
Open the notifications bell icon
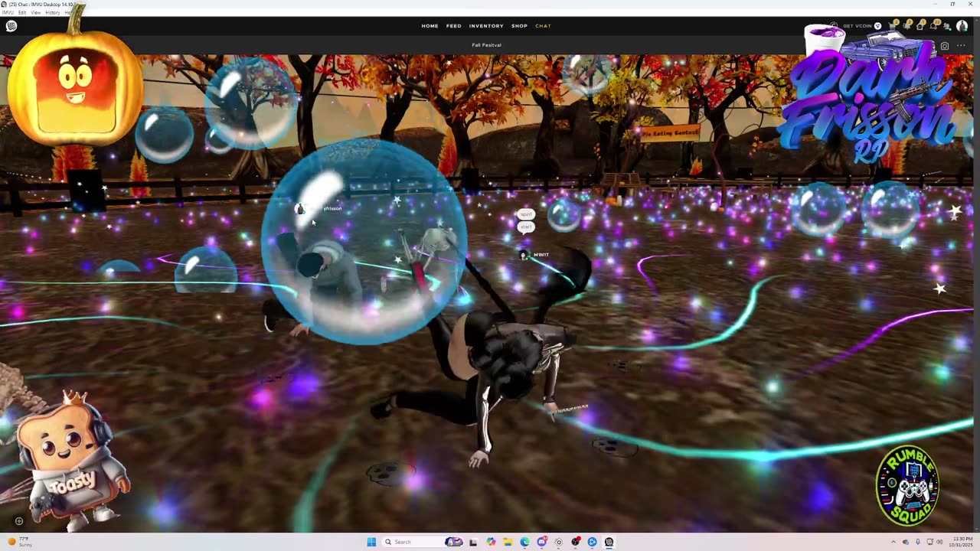[x=906, y=26]
